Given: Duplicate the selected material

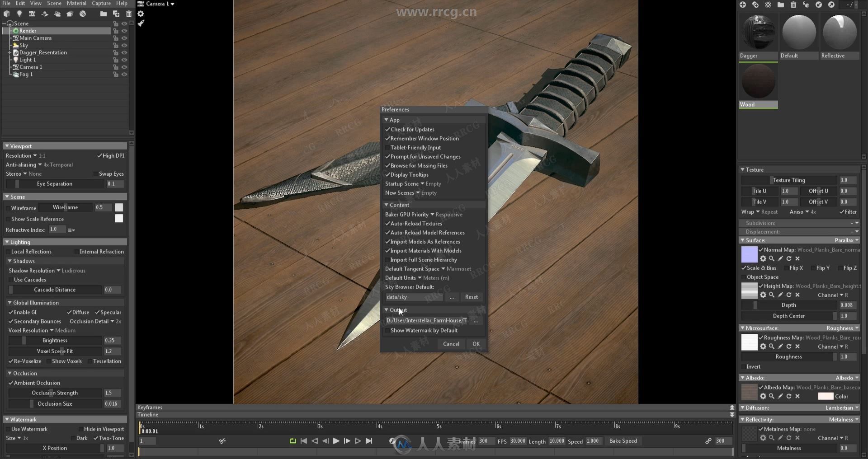Looking at the screenshot, I should click(x=755, y=5).
